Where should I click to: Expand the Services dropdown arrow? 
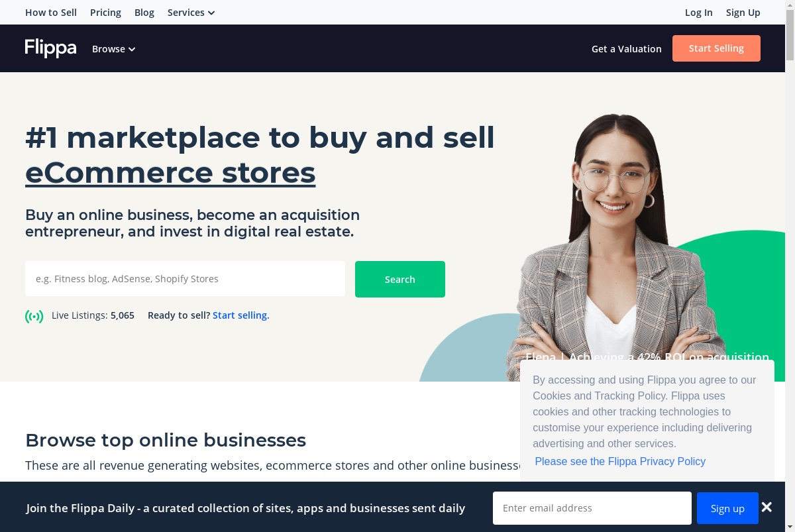(x=211, y=13)
